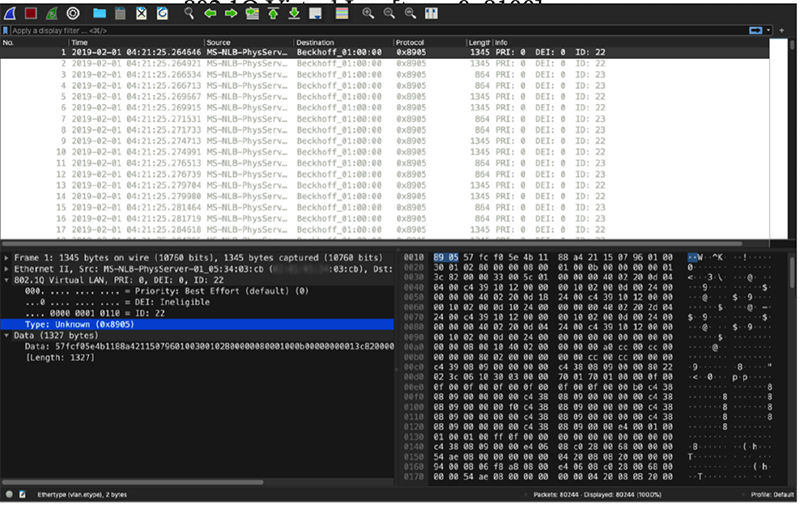Save the capture file
This screenshot has height=508, width=800.
(x=120, y=13)
